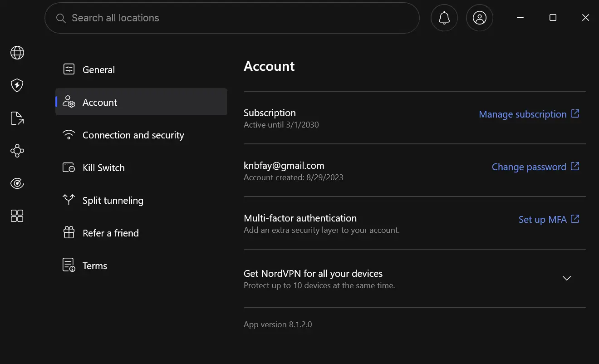This screenshot has height=364, width=599.
Task: Open the Terms section
Action: [141, 266]
